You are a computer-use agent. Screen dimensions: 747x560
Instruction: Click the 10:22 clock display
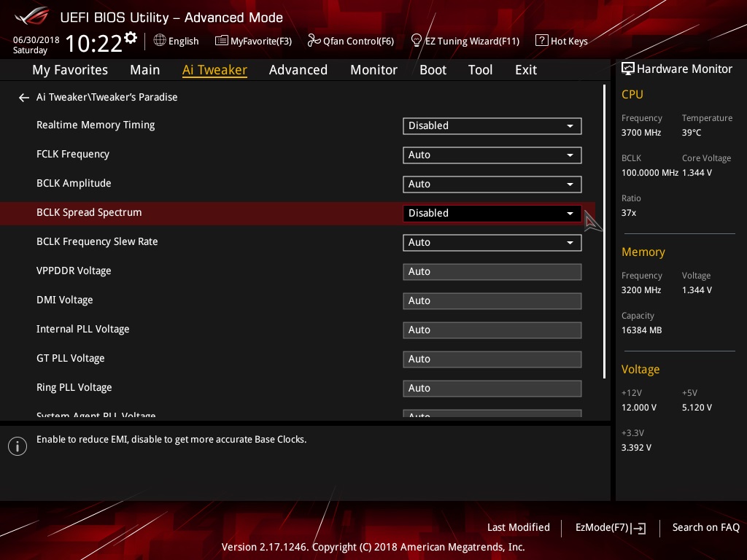pos(93,43)
